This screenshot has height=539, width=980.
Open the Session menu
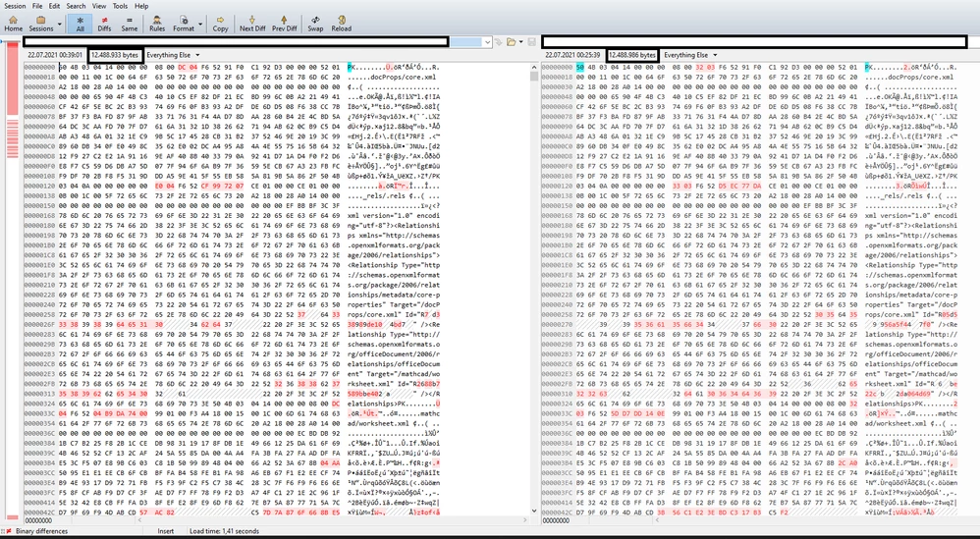(15, 6)
